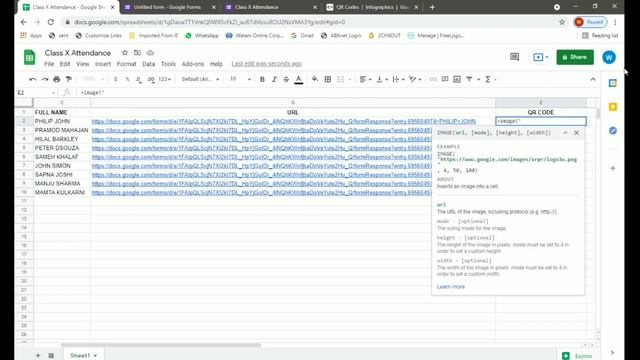
Task: Open the Data menu
Action: pyautogui.click(x=149, y=64)
